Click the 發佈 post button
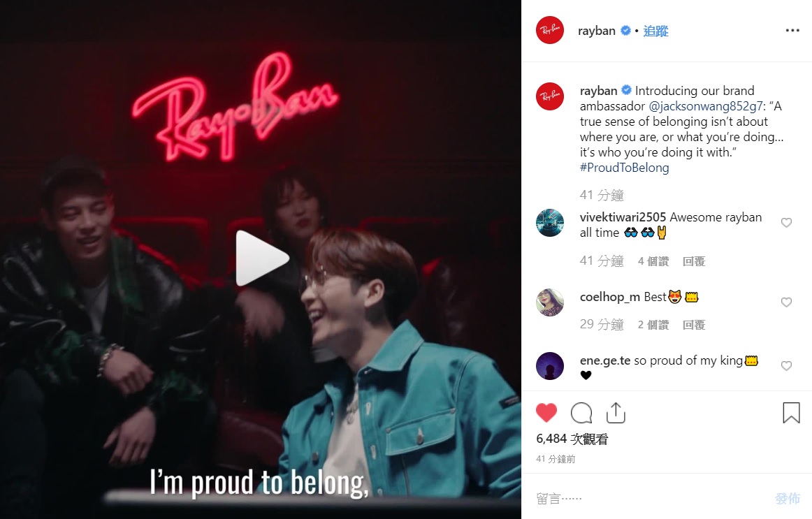The image size is (812, 519). click(x=787, y=498)
